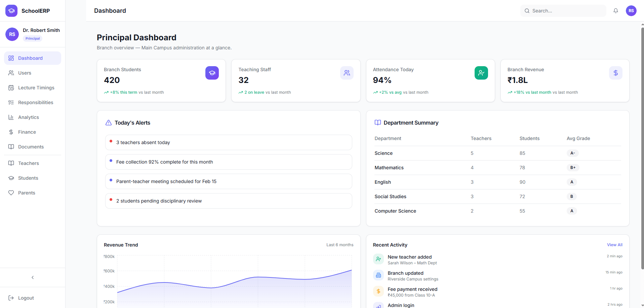Open the parent-teacher meeting alert

coord(229,181)
